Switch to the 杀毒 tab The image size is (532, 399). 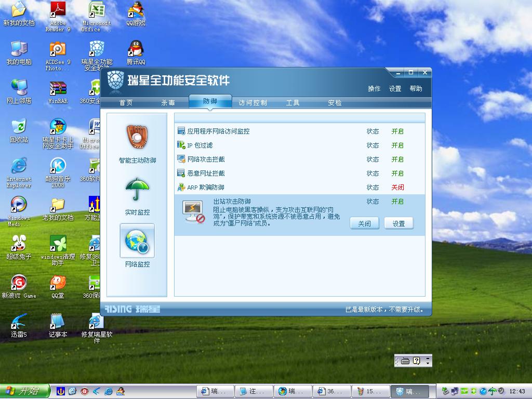pos(168,102)
